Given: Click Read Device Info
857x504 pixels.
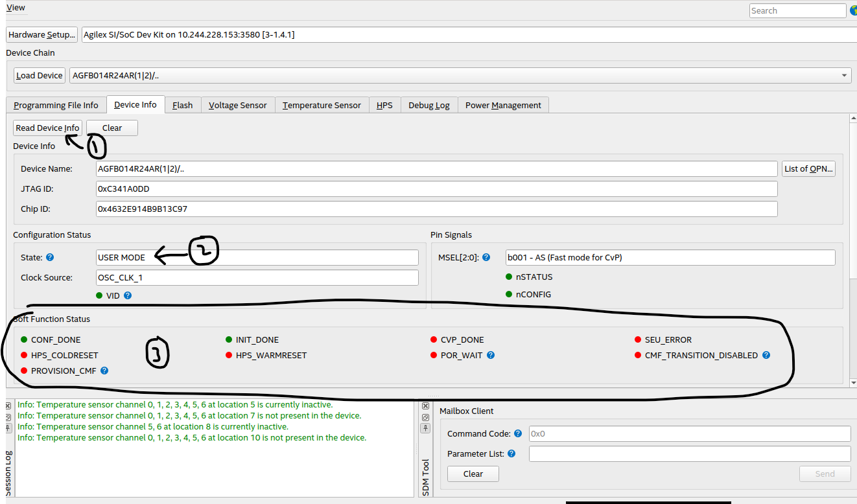Looking at the screenshot, I should (x=47, y=128).
